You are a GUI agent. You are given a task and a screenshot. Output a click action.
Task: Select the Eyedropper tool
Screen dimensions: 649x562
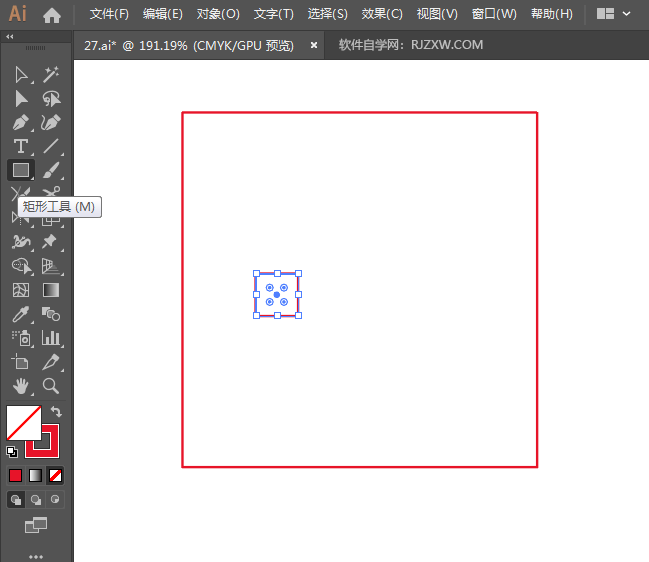pos(21,315)
